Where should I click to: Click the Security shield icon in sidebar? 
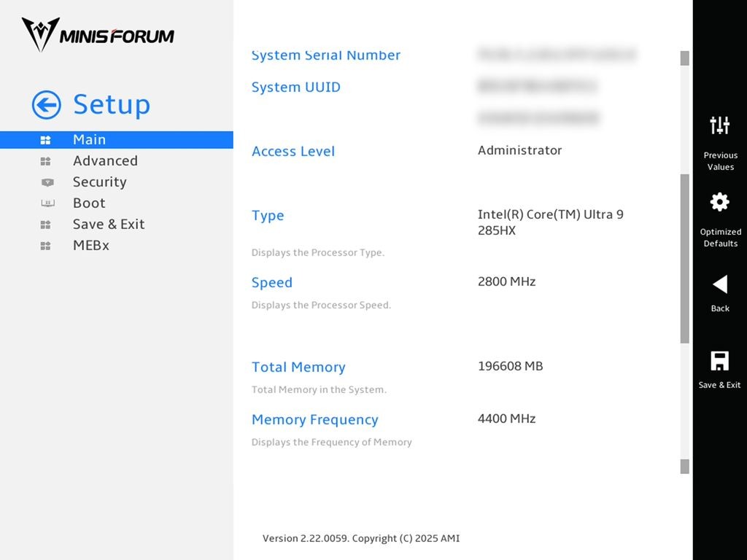pos(47,182)
